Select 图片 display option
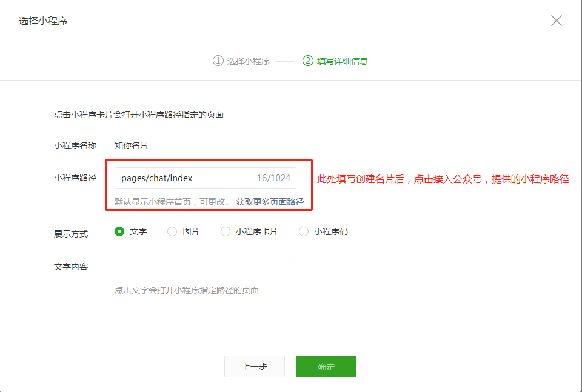582x392 pixels. click(x=183, y=231)
